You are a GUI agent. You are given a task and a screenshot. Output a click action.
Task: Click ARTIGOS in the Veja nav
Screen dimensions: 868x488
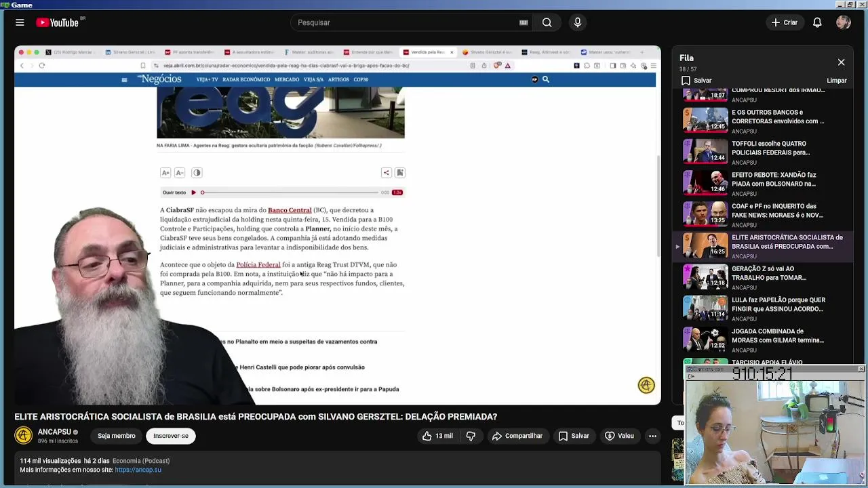(x=338, y=80)
